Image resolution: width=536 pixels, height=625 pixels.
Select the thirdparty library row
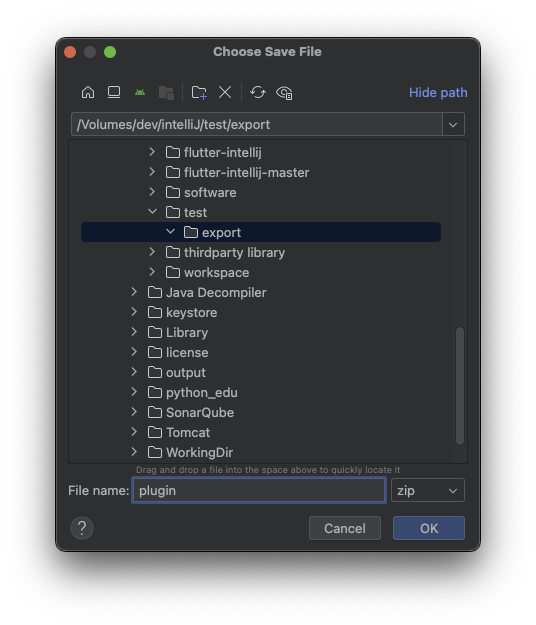(261, 252)
